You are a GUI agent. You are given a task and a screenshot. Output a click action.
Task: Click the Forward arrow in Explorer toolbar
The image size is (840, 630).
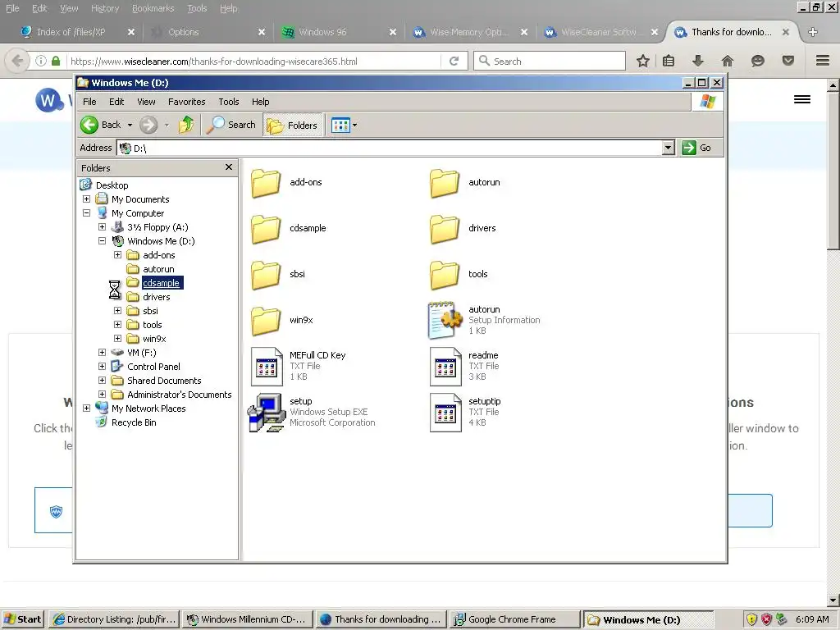(148, 125)
